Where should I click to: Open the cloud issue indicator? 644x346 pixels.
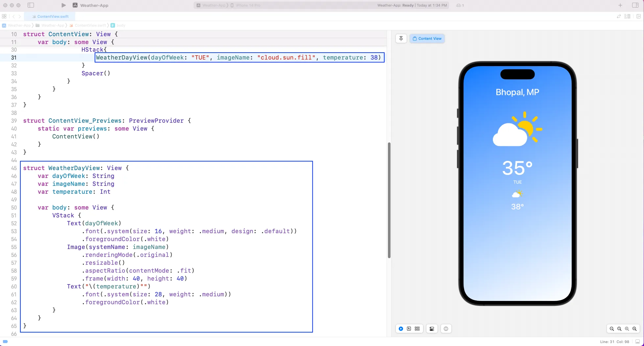(460, 5)
